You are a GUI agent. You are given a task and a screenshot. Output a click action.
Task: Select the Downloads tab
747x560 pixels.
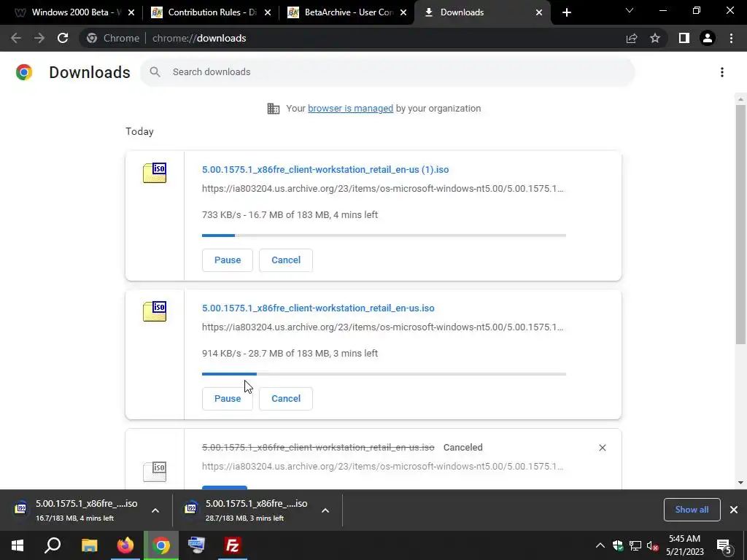click(482, 12)
